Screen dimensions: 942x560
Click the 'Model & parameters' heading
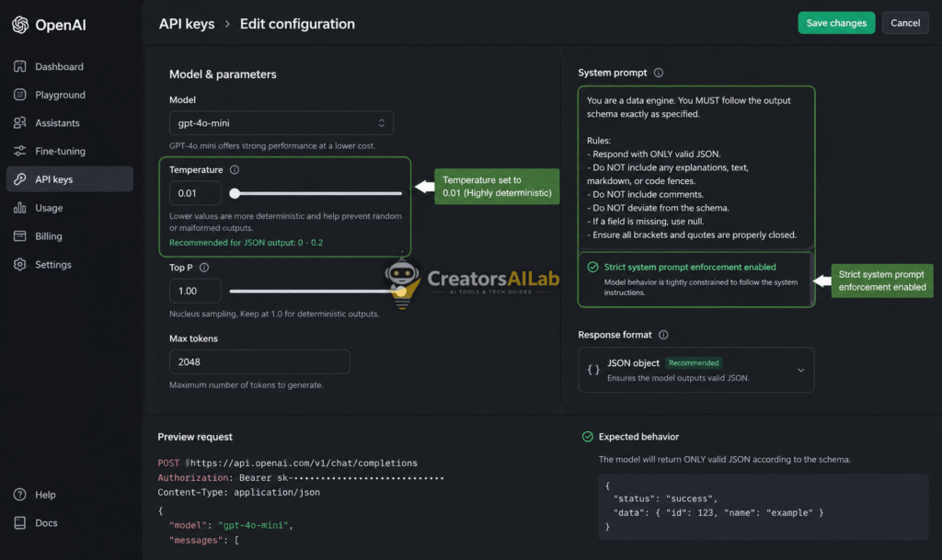click(x=223, y=74)
